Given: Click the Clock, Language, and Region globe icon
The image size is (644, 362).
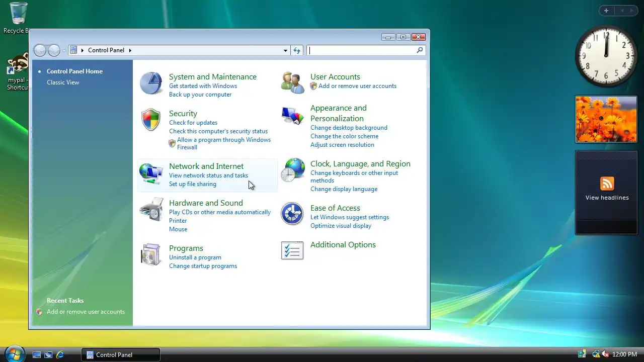Looking at the screenshot, I should (x=292, y=170).
